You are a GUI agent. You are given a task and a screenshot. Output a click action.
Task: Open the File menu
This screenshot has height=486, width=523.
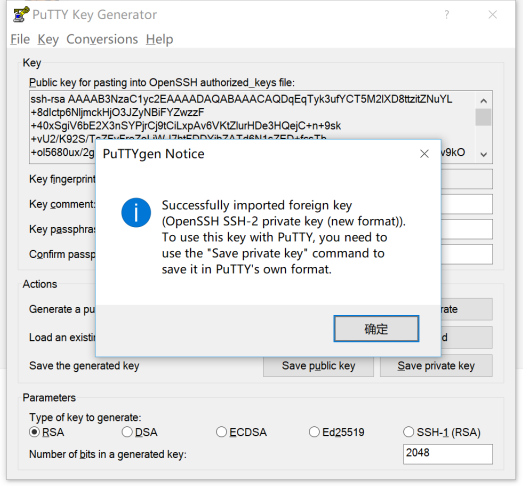point(20,39)
